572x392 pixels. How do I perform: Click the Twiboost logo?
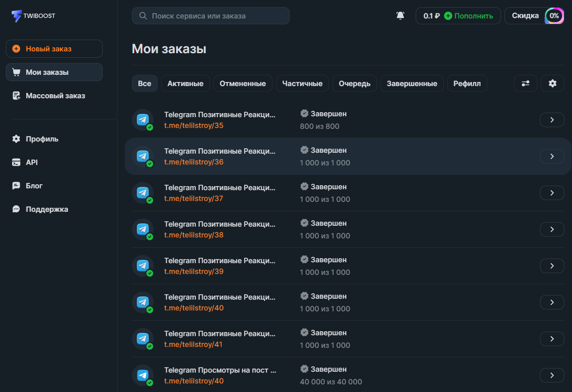click(34, 16)
